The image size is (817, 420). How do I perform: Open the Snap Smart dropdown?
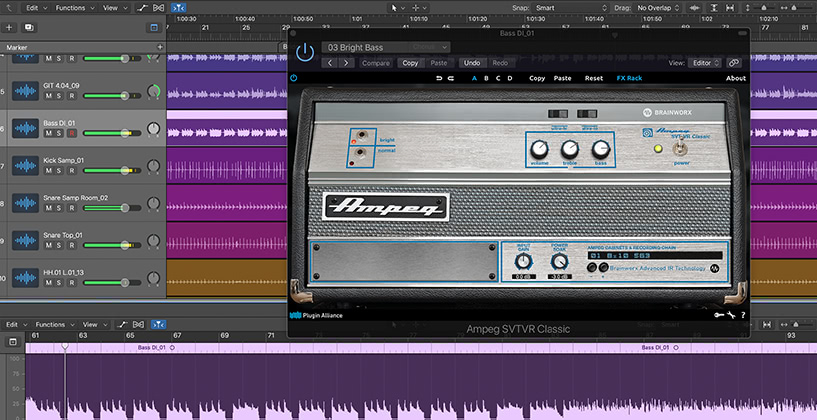pyautogui.click(x=570, y=8)
